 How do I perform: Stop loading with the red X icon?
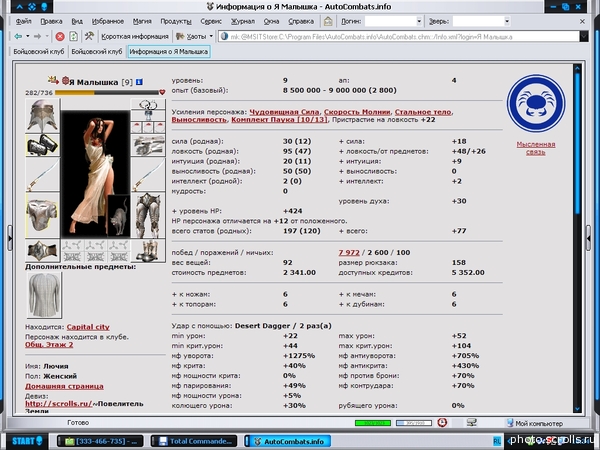pyautogui.click(x=60, y=36)
